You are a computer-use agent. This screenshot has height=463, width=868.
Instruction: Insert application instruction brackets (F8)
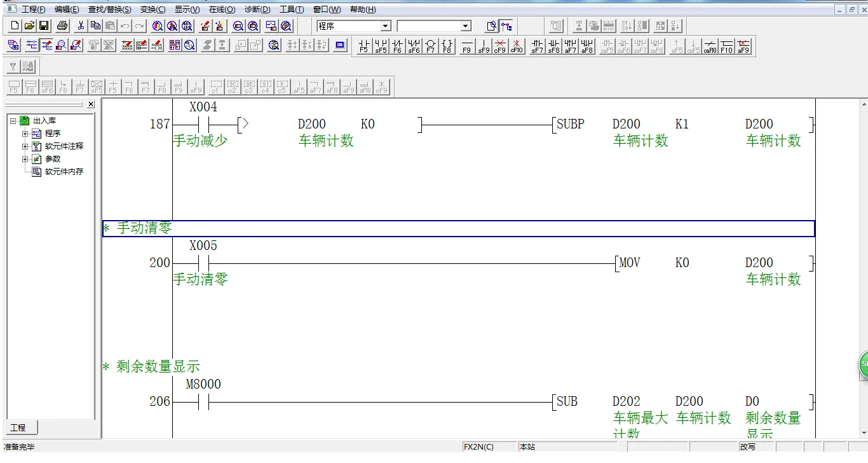pos(447,46)
